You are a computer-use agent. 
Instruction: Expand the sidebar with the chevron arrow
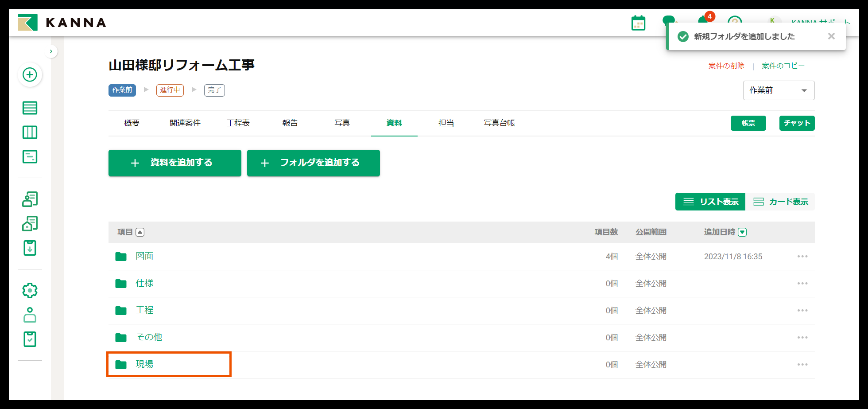tap(51, 51)
